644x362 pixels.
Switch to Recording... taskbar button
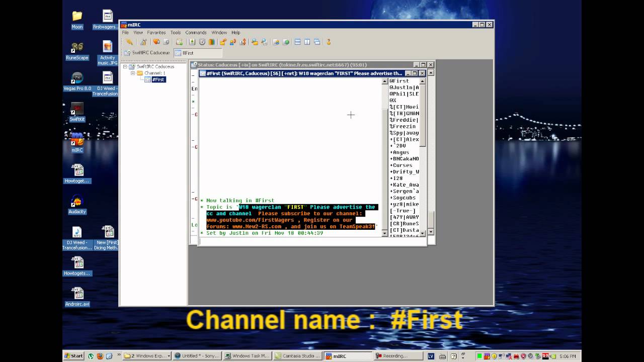pos(399,356)
